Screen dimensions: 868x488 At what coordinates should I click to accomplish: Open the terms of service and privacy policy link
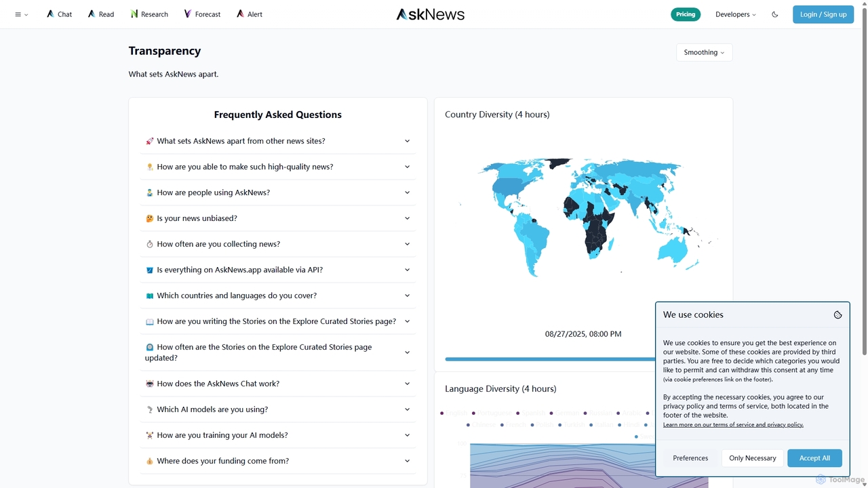pyautogui.click(x=733, y=425)
